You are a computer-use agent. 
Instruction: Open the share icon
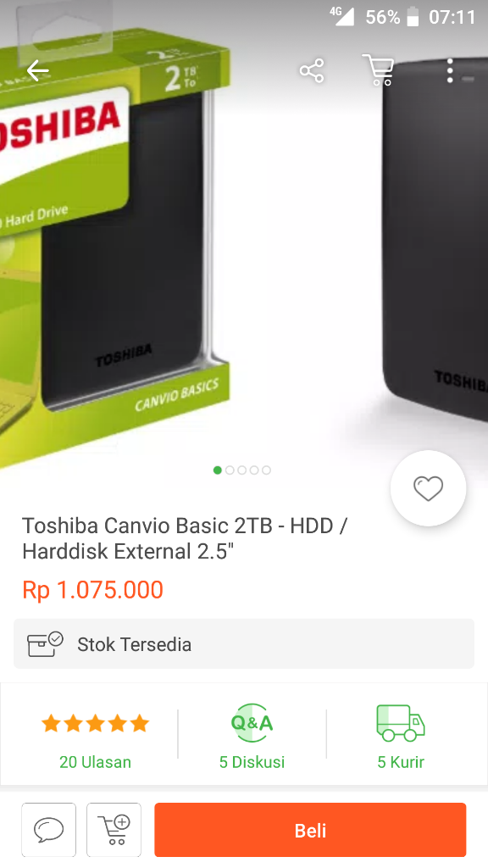pyautogui.click(x=312, y=71)
